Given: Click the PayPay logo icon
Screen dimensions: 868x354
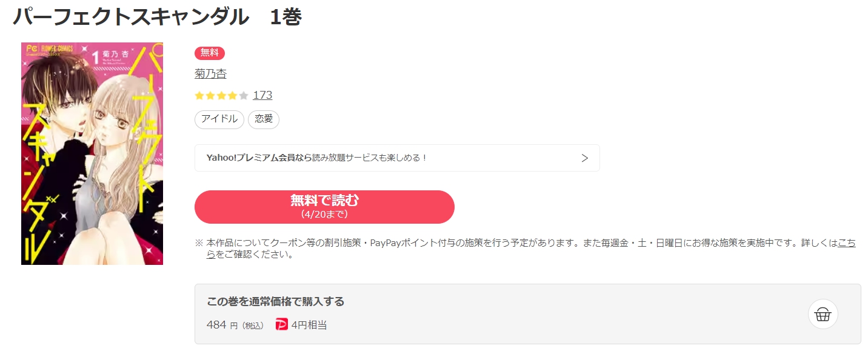Looking at the screenshot, I should point(281,325).
